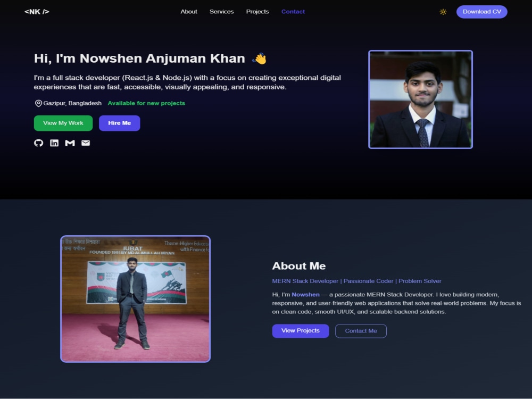Go to the Projects nav item
The height and width of the screenshot is (399, 532).
click(x=257, y=12)
